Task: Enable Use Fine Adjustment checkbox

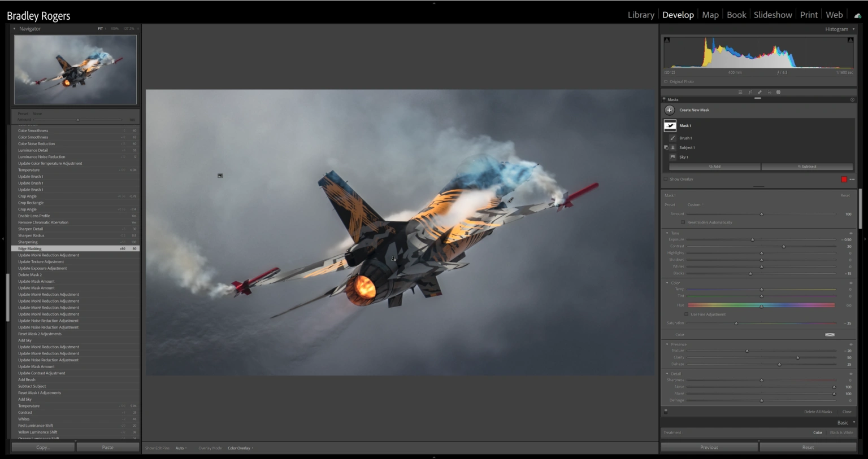Action: (x=687, y=314)
